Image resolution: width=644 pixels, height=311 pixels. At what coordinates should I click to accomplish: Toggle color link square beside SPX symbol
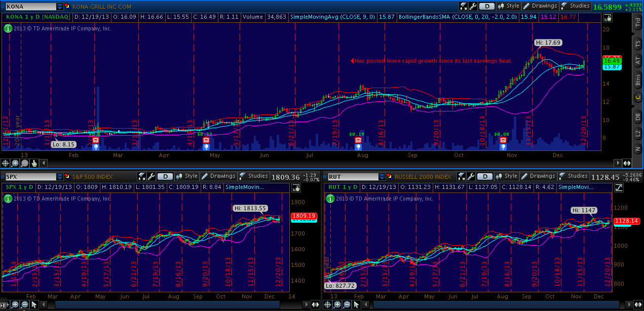68,177
